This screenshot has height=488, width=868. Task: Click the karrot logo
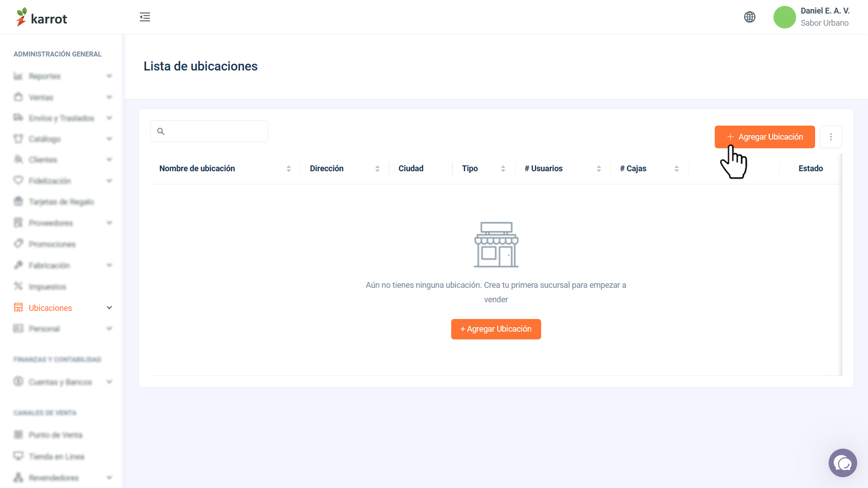pyautogui.click(x=42, y=17)
